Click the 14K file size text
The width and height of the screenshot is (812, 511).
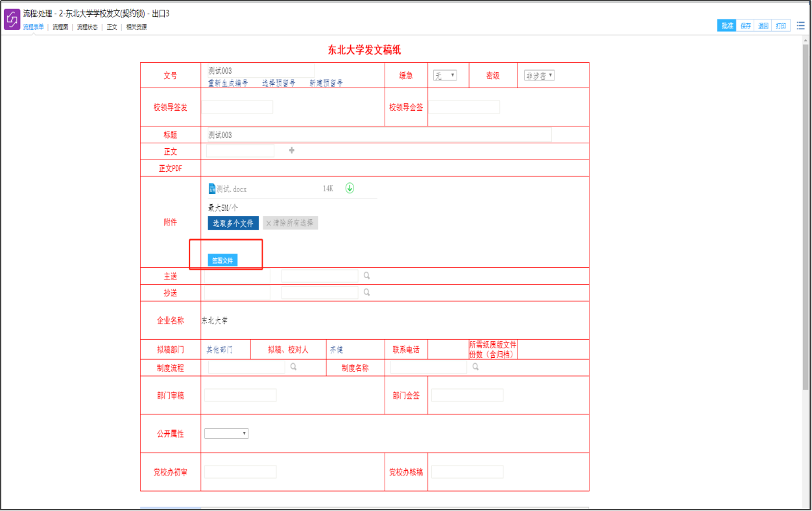tap(328, 189)
